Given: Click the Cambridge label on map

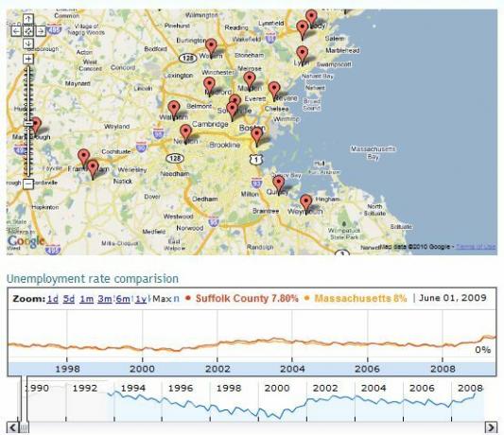Looking at the screenshot, I should click(210, 124).
